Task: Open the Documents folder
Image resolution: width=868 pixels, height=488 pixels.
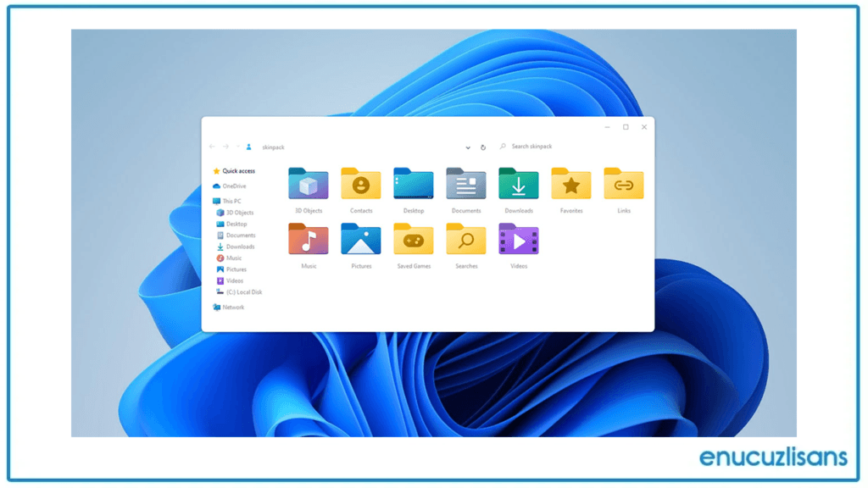Action: 465,184
